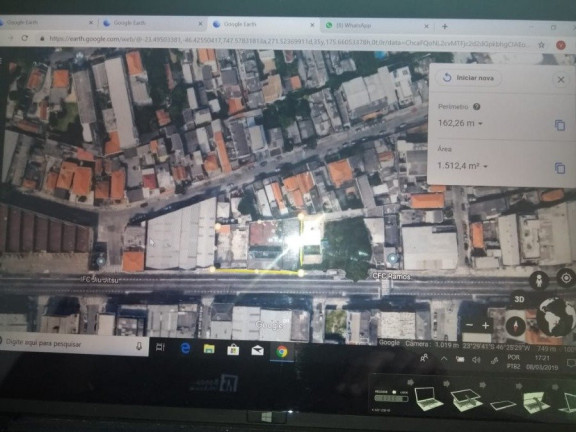This screenshot has height=432, width=576.
Task: Click the Chrome taskbar icon
Action: (282, 352)
